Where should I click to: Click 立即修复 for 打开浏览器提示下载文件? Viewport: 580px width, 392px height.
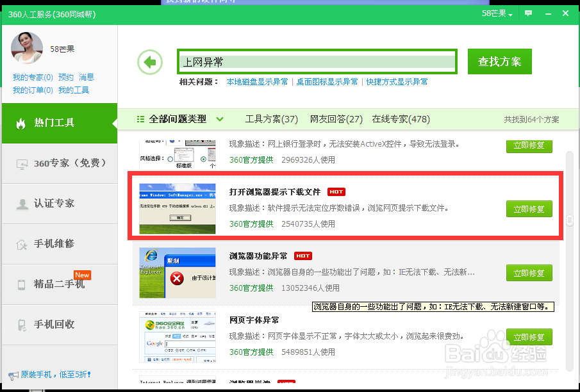529,209
